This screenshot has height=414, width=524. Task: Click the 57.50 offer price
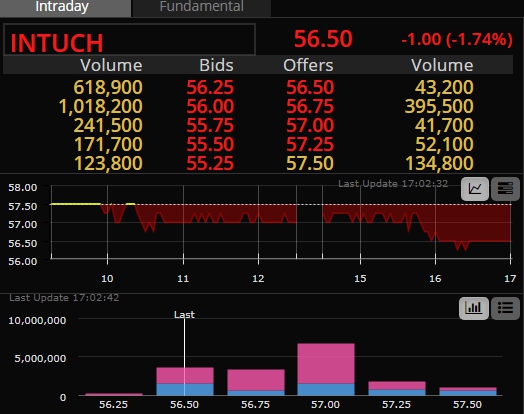click(x=310, y=164)
